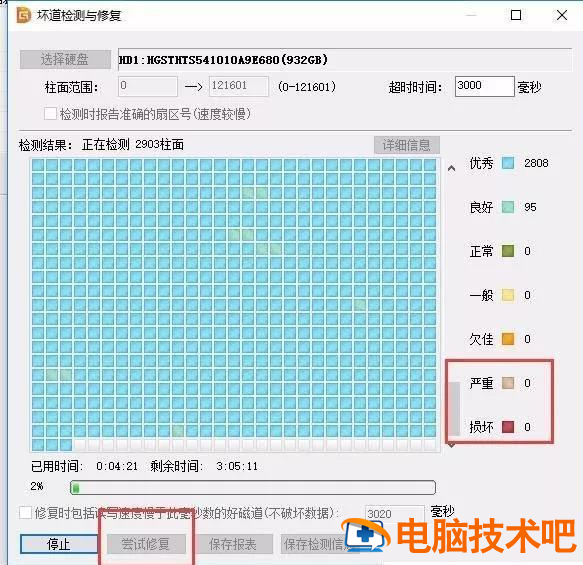
Task: Click the 选择硬盘 button
Action: (65, 59)
